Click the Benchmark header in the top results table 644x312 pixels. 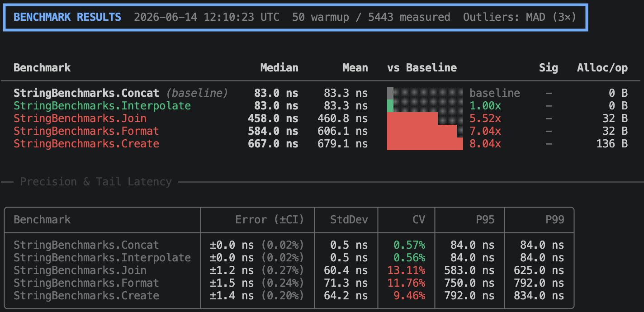[x=42, y=68]
